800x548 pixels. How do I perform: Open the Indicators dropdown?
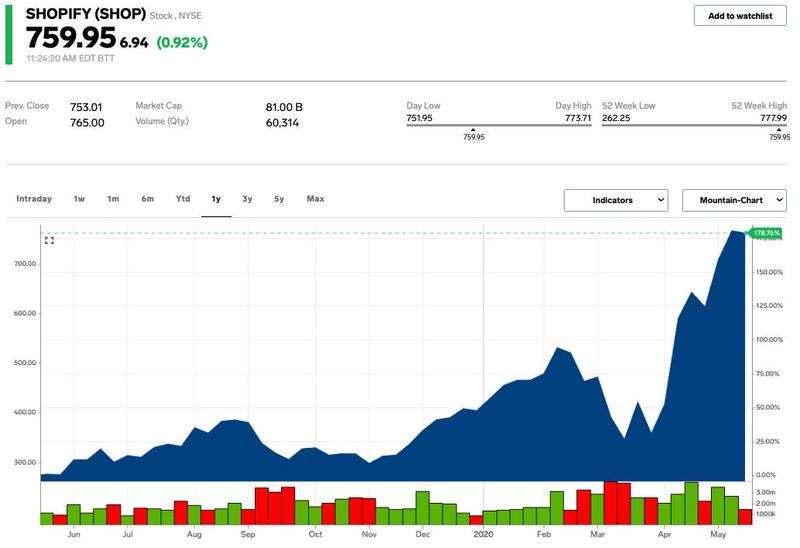(615, 200)
